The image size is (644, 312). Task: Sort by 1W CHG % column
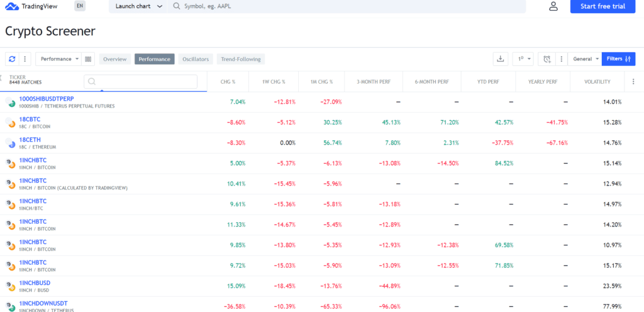(274, 82)
